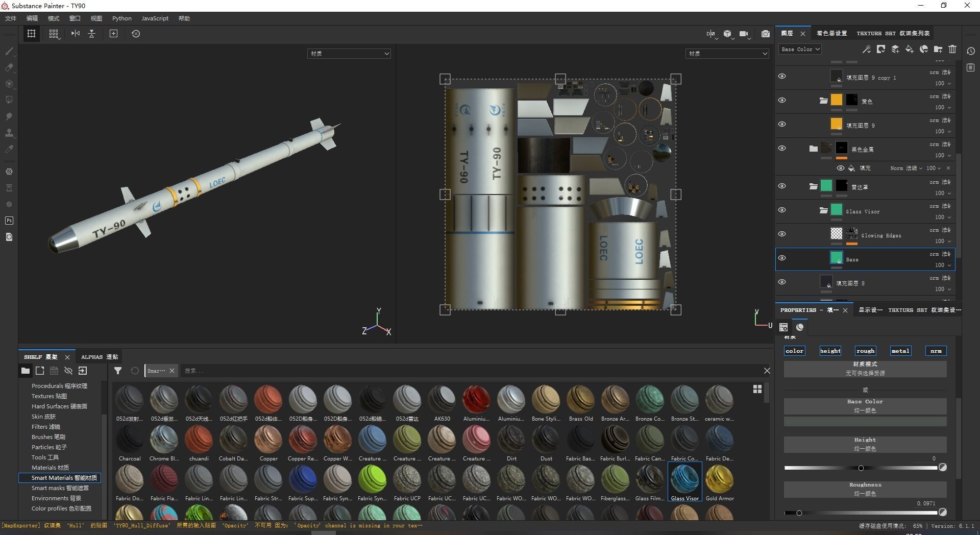Toggle the color channel button

point(794,351)
